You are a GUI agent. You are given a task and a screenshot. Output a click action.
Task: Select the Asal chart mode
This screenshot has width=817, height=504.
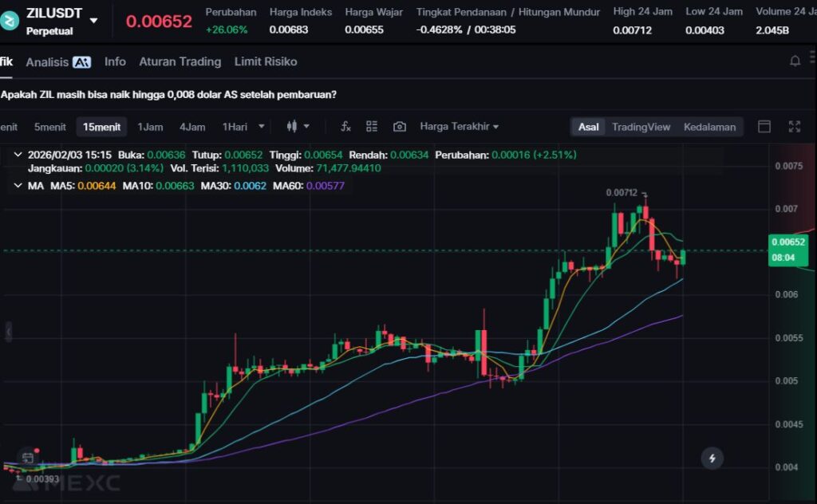(589, 127)
